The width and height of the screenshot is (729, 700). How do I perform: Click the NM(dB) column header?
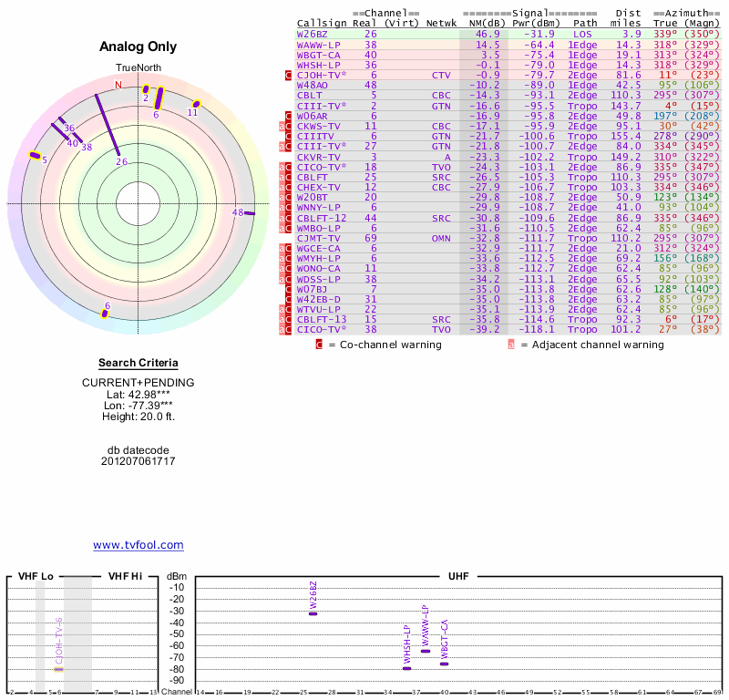click(x=482, y=23)
